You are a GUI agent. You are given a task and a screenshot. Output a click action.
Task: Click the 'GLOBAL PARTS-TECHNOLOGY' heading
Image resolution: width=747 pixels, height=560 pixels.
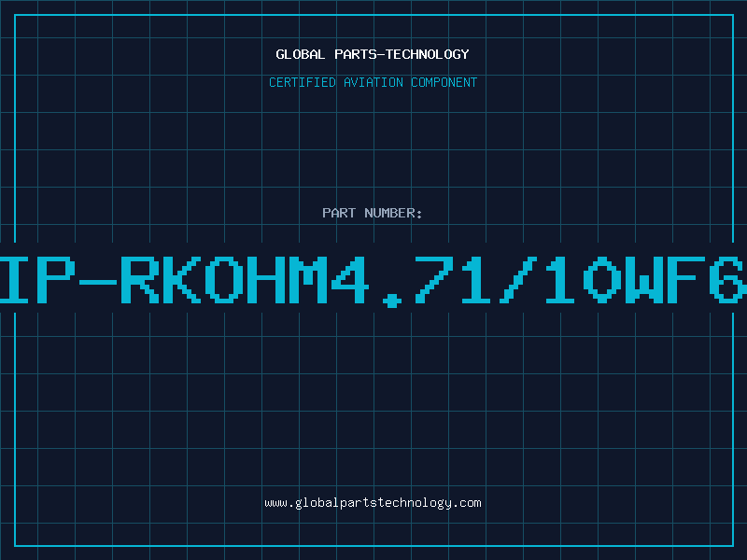coord(373,54)
